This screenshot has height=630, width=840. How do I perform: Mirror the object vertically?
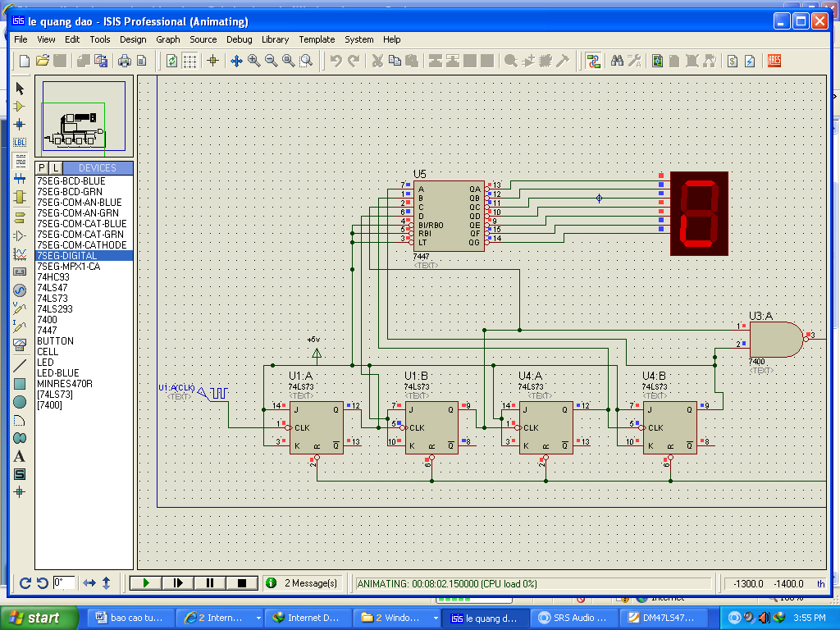(106, 583)
